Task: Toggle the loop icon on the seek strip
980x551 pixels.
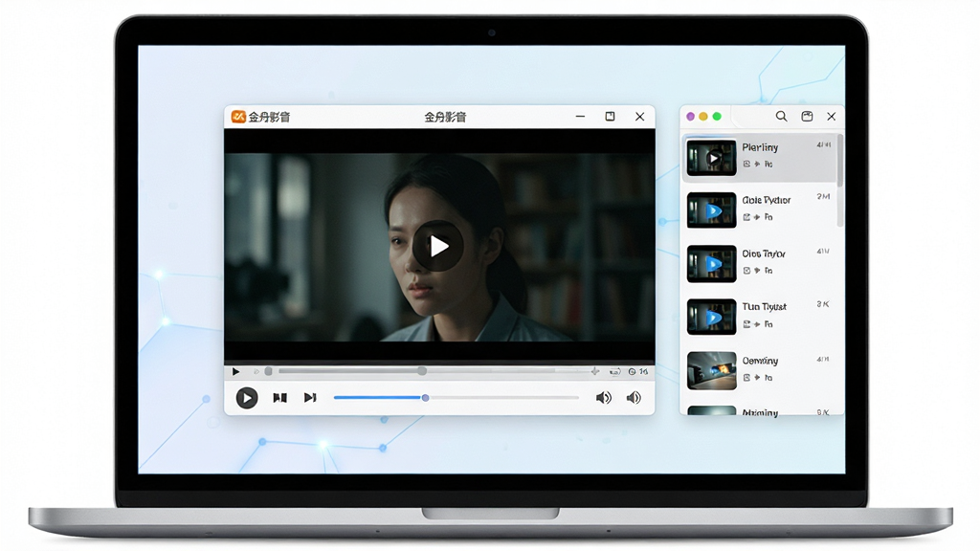Action: coord(615,372)
